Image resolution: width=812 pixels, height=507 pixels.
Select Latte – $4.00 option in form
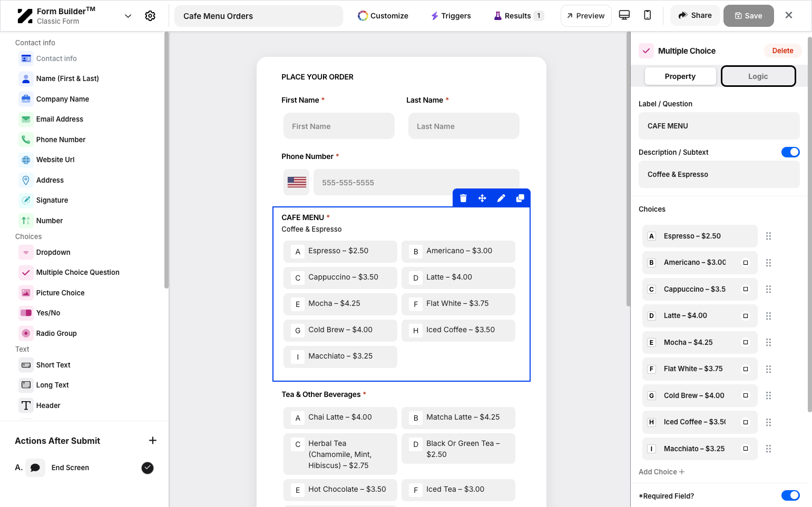458,278
